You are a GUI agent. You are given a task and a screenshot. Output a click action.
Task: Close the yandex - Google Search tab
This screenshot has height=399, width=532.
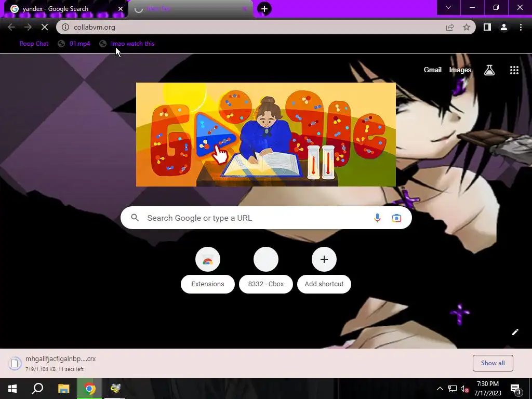click(x=121, y=9)
